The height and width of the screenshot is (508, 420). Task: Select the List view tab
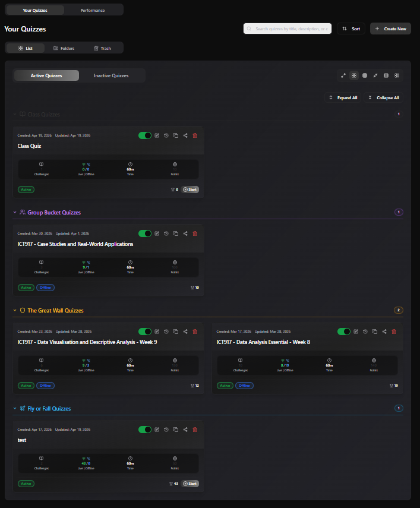(26, 48)
